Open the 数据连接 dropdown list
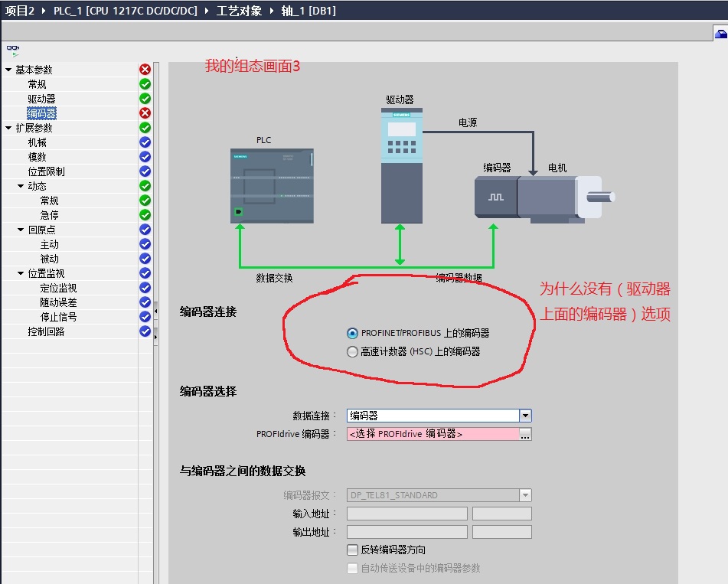Screen dimensions: 728x584 point(525,416)
